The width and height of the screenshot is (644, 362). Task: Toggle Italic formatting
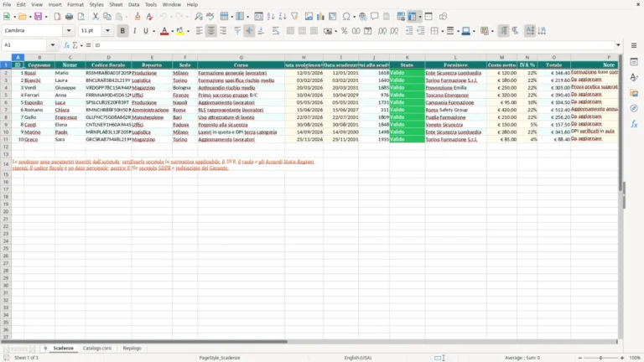pyautogui.click(x=134, y=31)
